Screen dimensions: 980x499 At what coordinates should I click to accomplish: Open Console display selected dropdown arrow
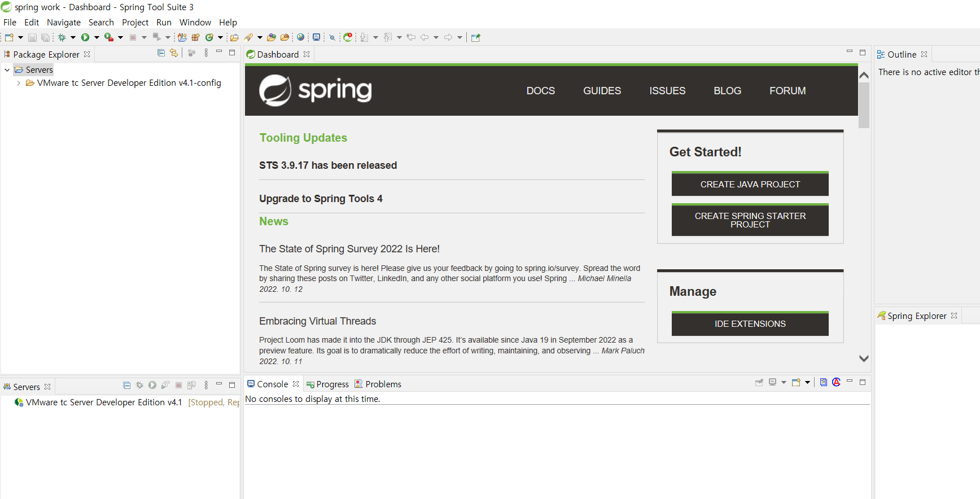click(784, 382)
